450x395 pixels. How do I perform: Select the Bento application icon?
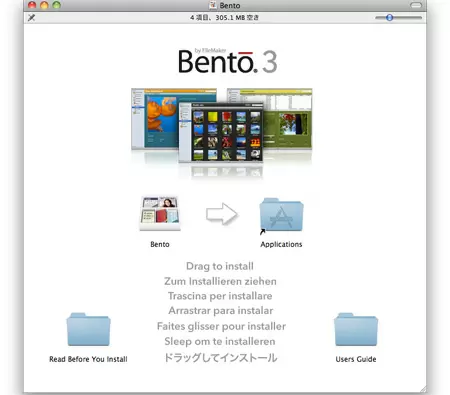[x=160, y=213]
